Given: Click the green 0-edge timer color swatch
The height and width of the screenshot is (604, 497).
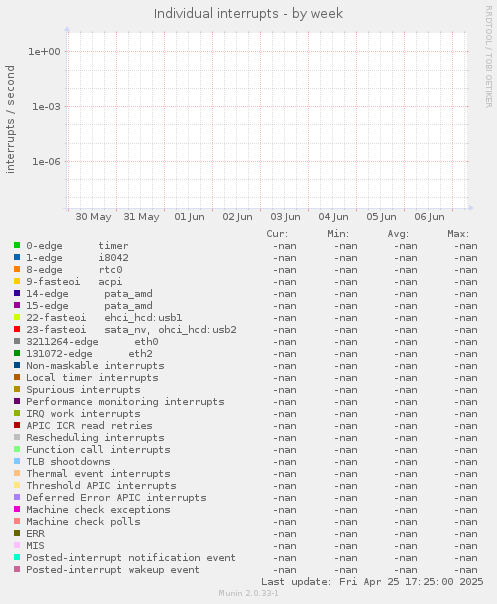Looking at the screenshot, I should tap(17, 245).
